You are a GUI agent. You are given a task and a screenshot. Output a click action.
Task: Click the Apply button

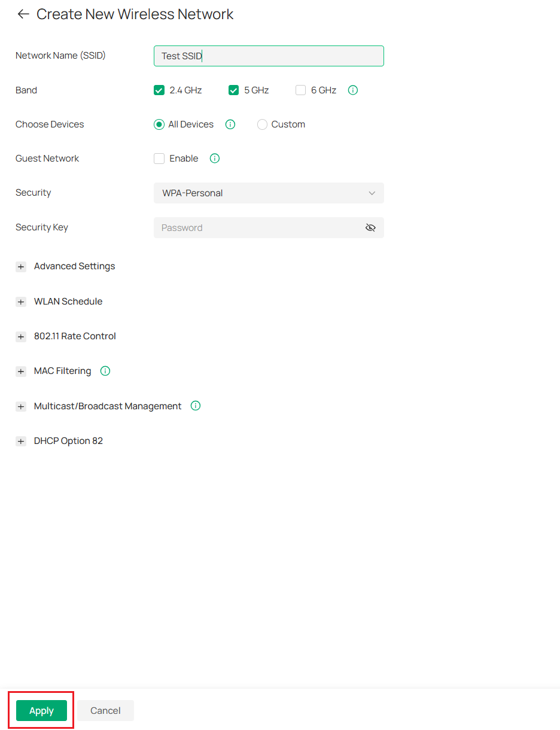click(x=41, y=711)
